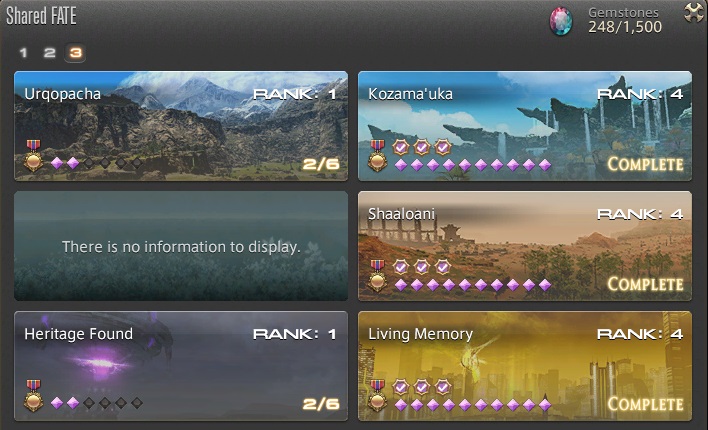Open the Kozama'uka zone panel

(525, 126)
